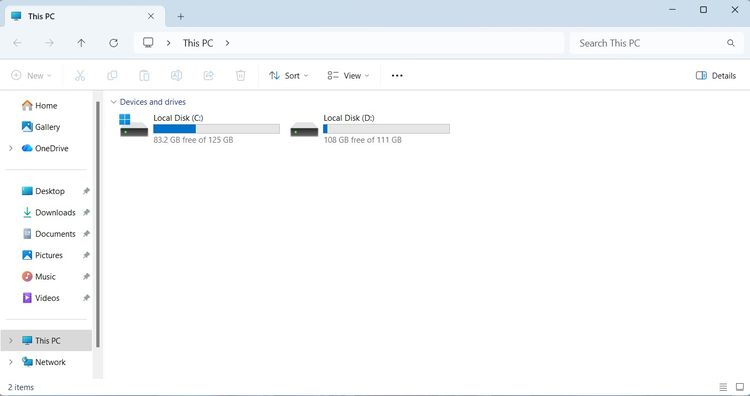Expand the OneDrive tree node

[11, 148]
